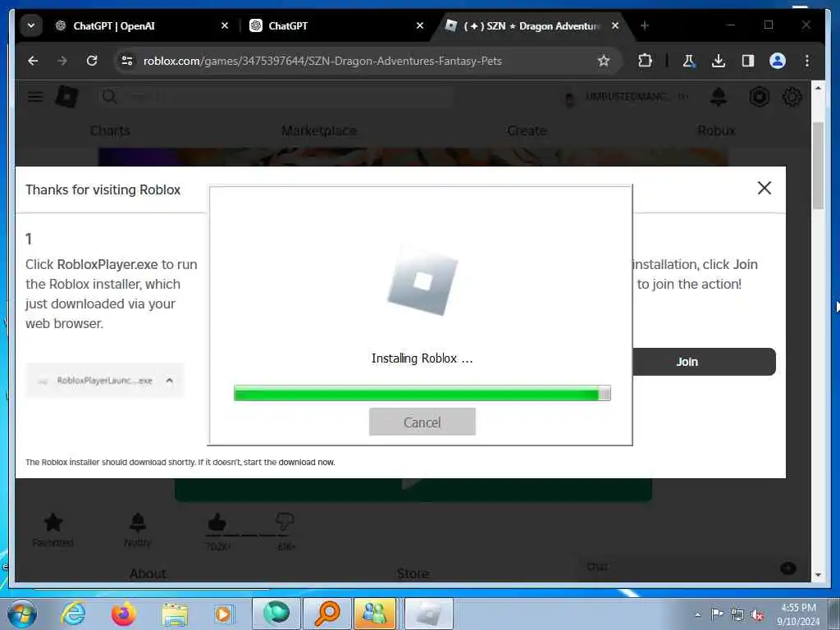View site information icon in address bar
This screenshot has width=840, height=630.
(127, 61)
